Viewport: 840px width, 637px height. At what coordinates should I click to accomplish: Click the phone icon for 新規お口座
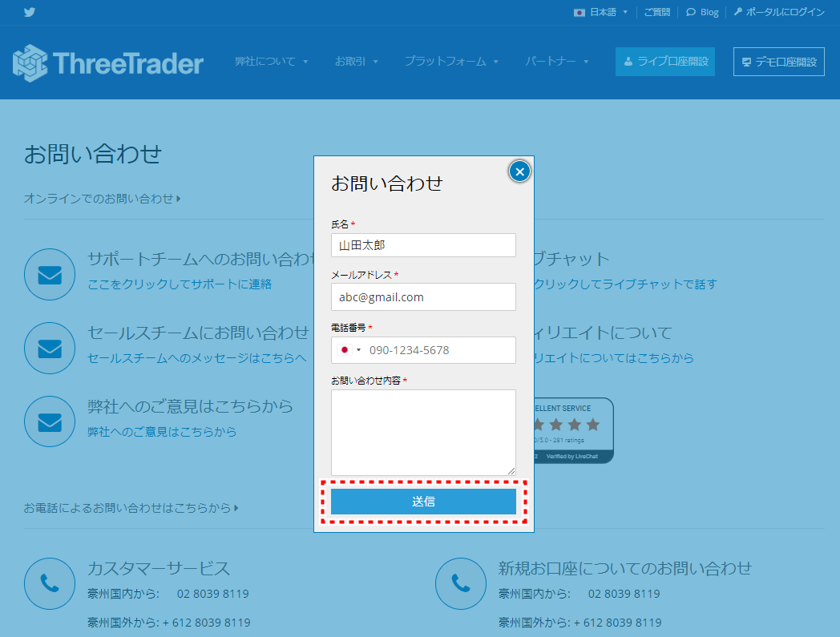(x=461, y=583)
